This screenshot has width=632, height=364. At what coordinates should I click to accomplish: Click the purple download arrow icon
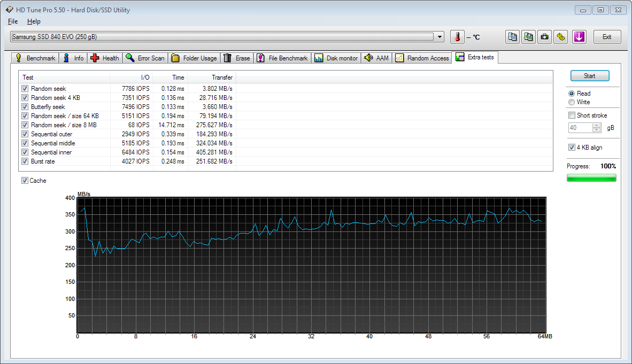(579, 37)
